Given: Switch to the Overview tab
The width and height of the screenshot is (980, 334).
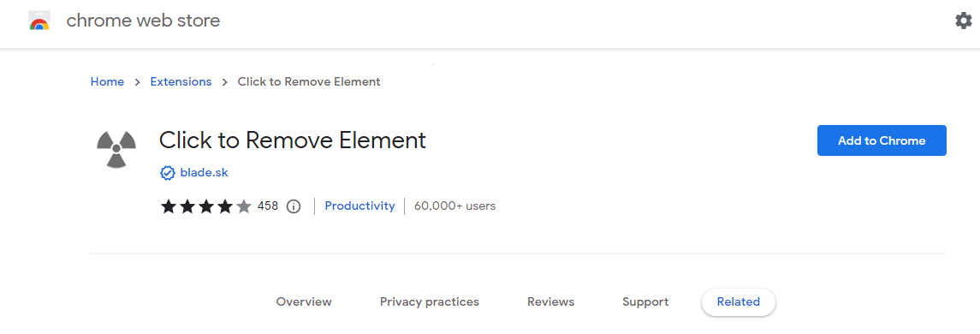Looking at the screenshot, I should (x=304, y=302).
